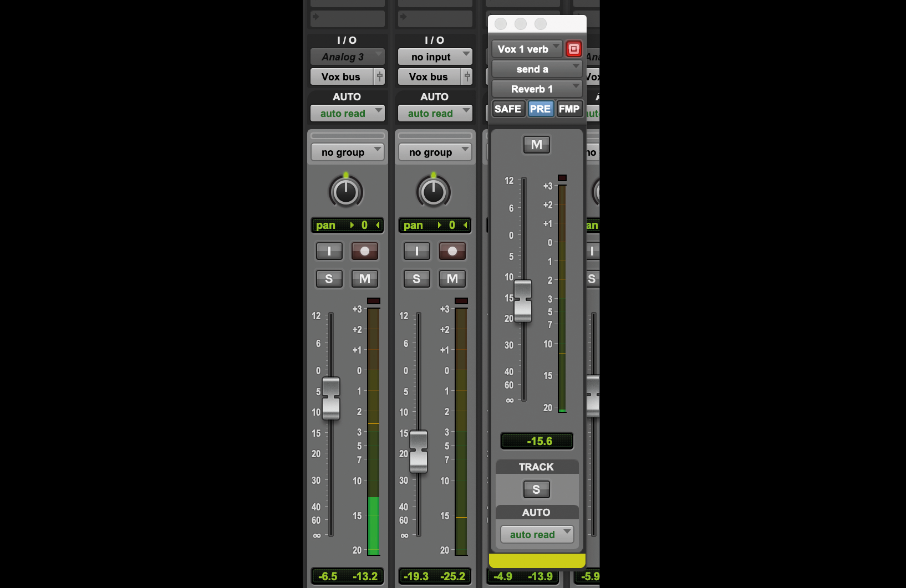Click first channel empty send slot

(x=347, y=18)
